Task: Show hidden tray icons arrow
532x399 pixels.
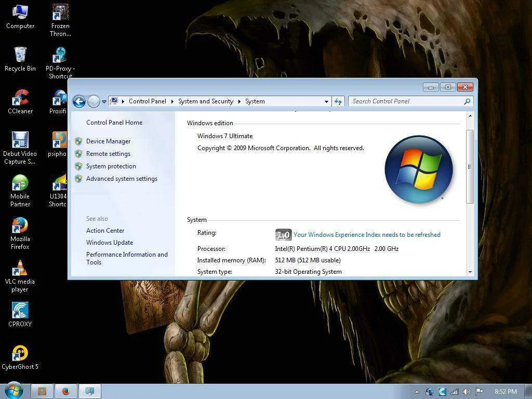Action: pos(417,392)
